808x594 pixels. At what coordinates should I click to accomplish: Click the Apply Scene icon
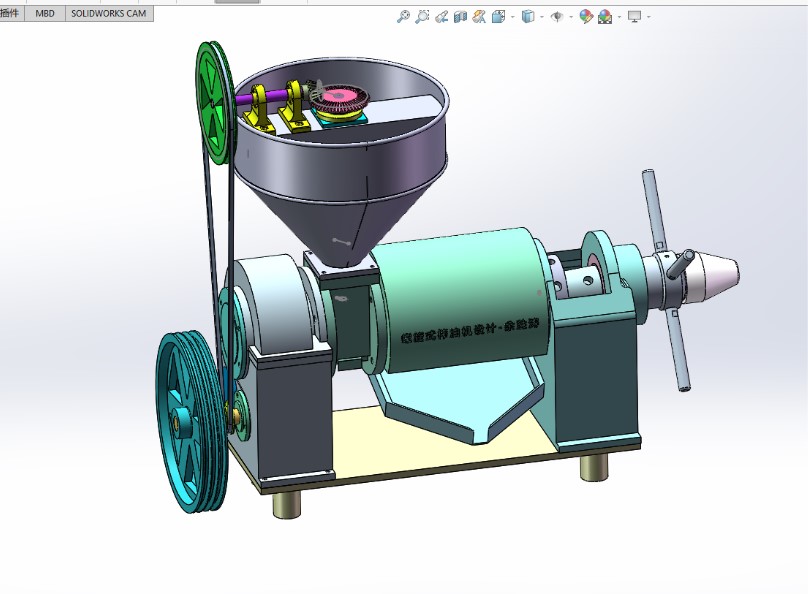click(605, 17)
